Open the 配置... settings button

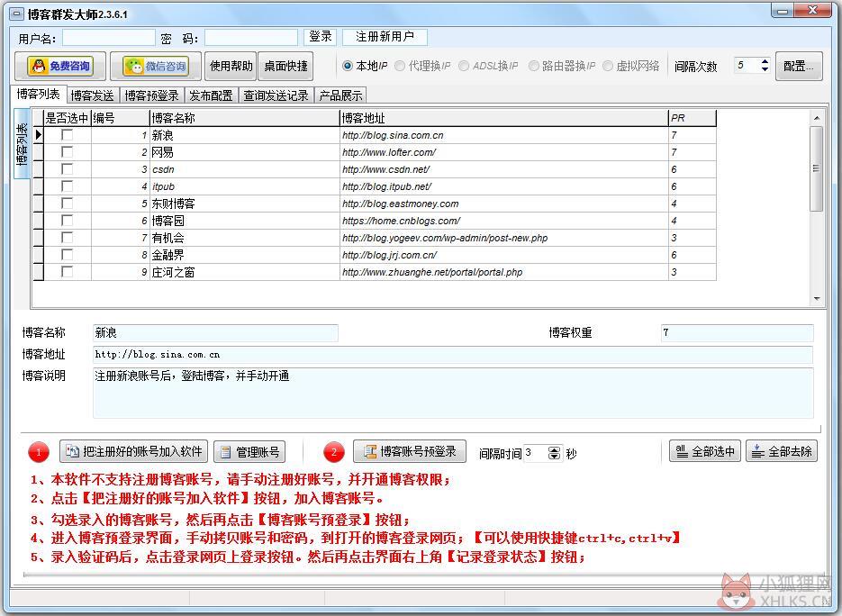(799, 66)
